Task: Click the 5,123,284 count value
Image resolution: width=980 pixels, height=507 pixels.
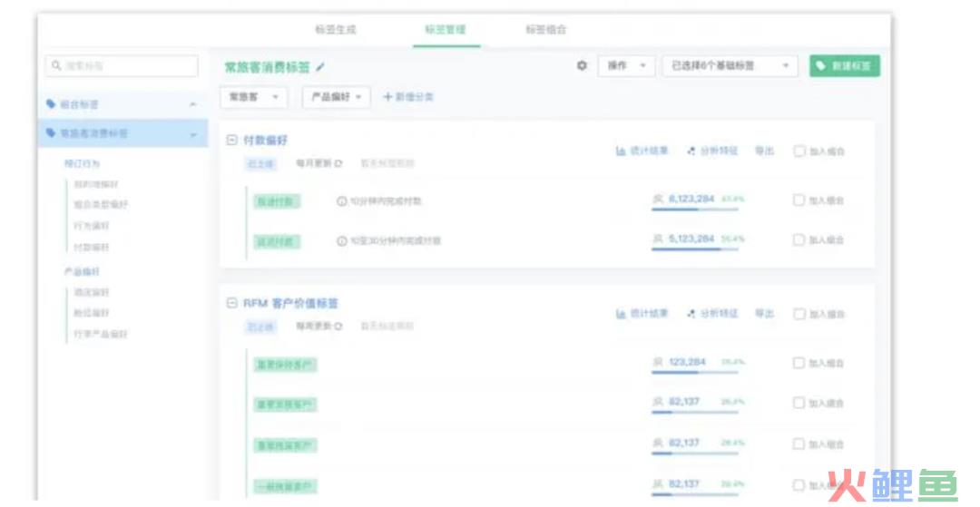Action: pyautogui.click(x=691, y=239)
